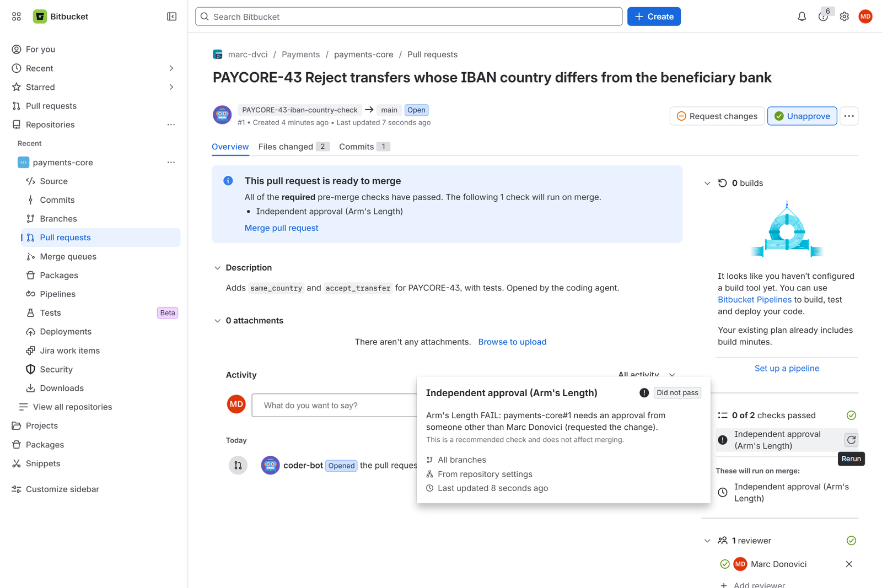The width and height of the screenshot is (882, 588).
Task: Rerun the Independent approval check
Action: (x=851, y=440)
